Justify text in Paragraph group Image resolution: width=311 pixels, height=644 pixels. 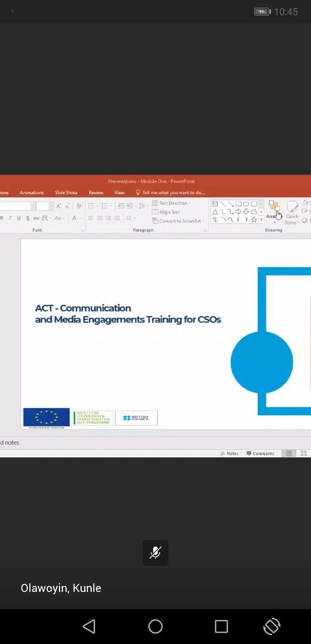(x=117, y=218)
